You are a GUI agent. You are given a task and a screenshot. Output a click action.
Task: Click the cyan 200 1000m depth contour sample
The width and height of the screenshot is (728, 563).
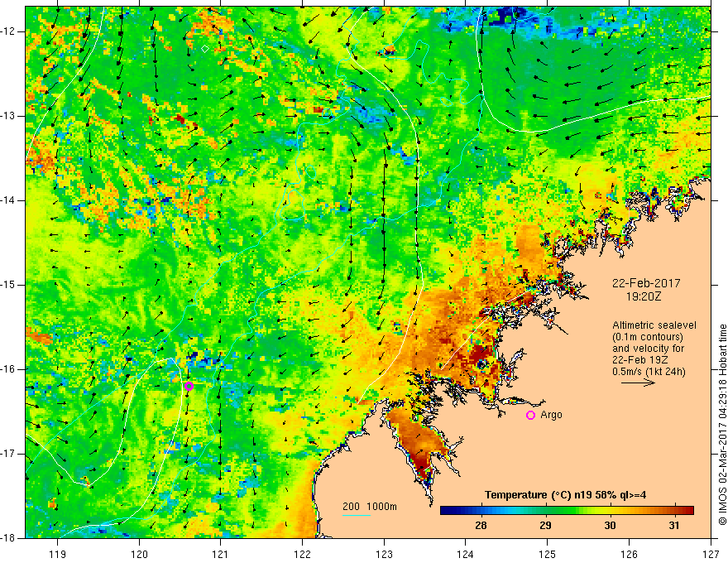click(357, 515)
